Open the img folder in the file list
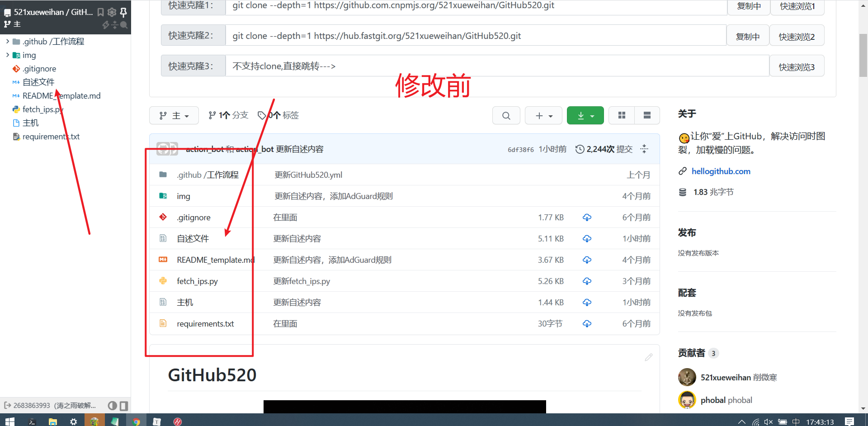Image resolution: width=868 pixels, height=426 pixels. click(184, 196)
